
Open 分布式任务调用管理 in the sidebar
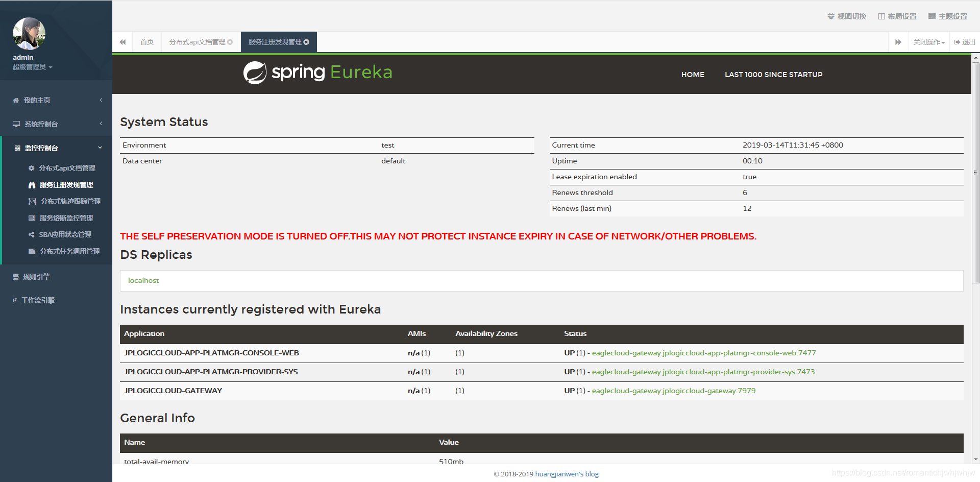click(69, 251)
